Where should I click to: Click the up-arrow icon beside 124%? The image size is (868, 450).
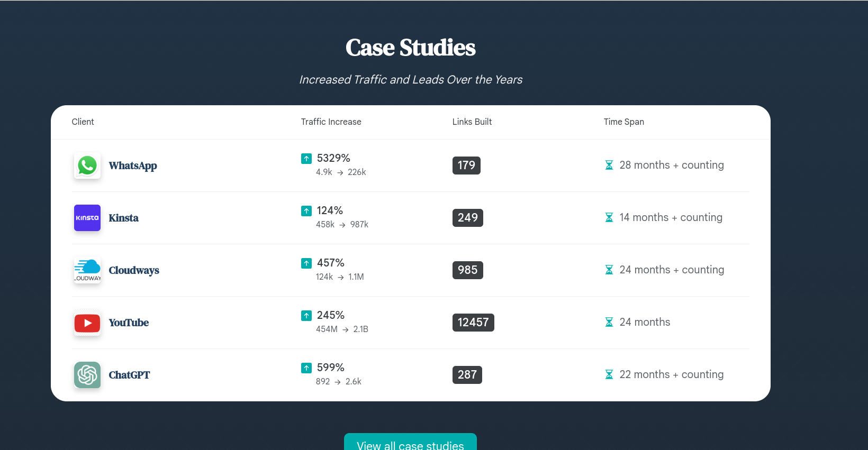306,210
